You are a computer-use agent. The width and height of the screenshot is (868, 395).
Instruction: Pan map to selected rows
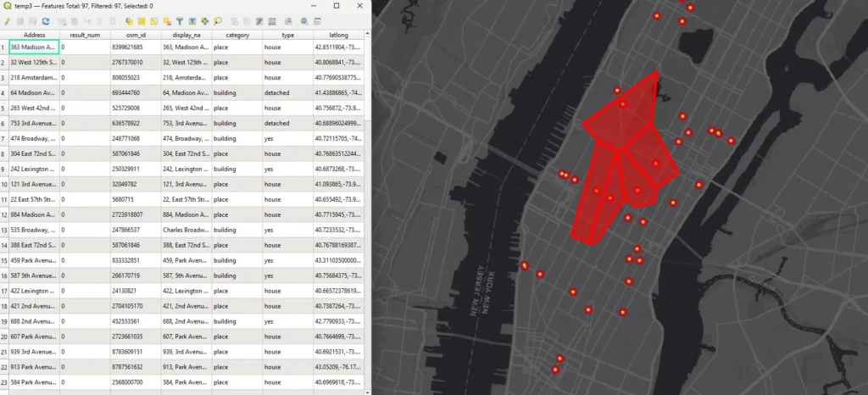[205, 20]
